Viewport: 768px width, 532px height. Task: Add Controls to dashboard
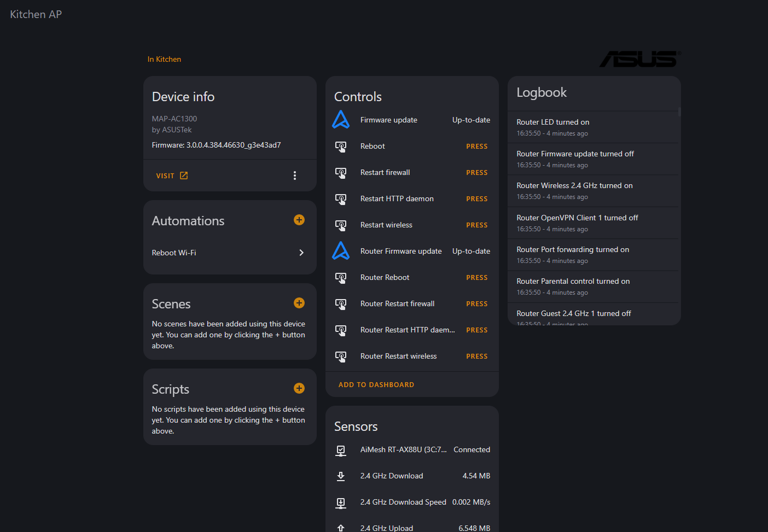376,385
